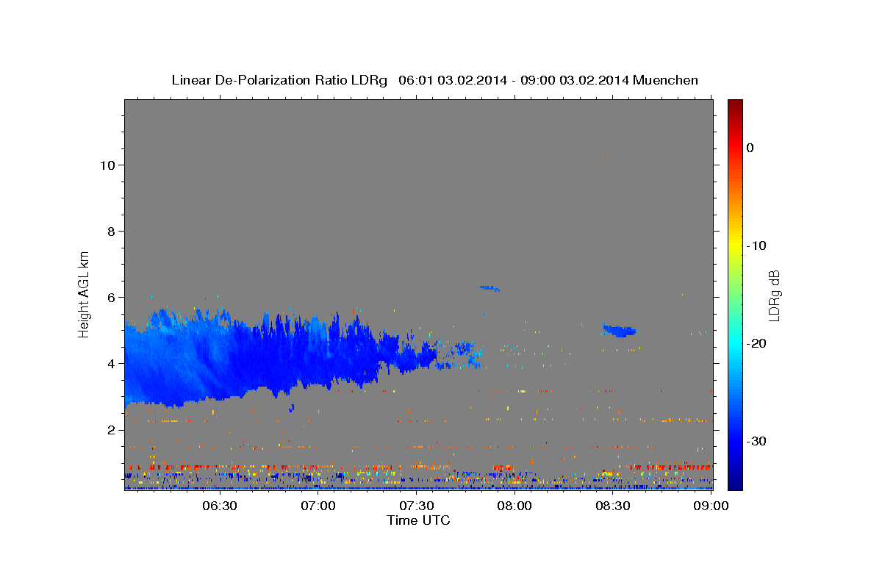Click the 07:30 time tick label

click(x=417, y=506)
